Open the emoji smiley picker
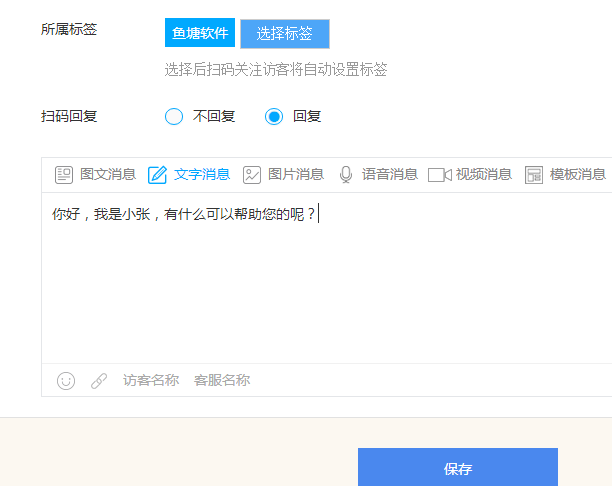612x486 pixels. pos(66,381)
